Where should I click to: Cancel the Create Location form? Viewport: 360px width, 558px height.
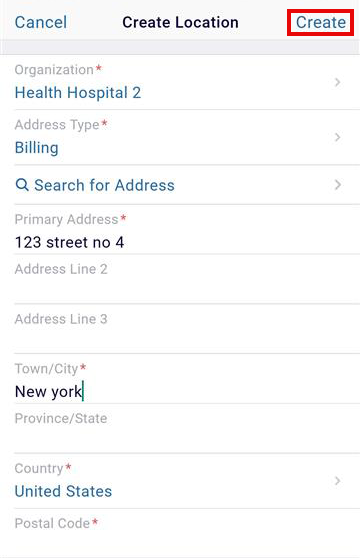[x=41, y=22]
